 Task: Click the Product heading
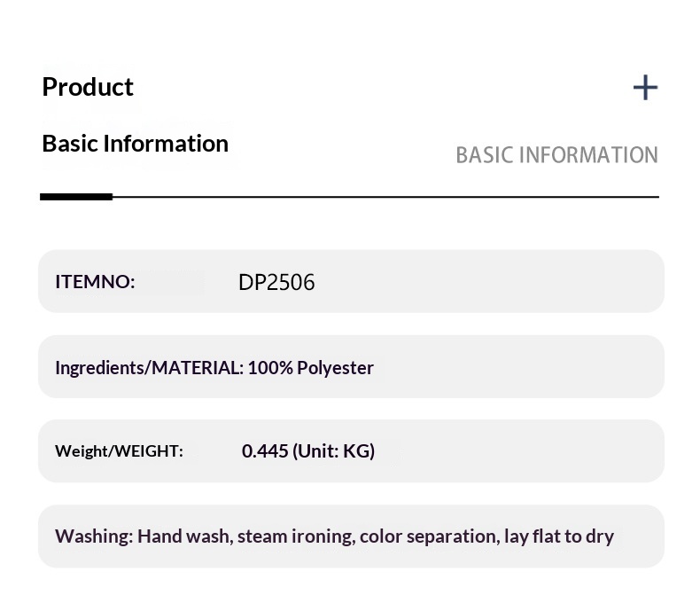(88, 87)
